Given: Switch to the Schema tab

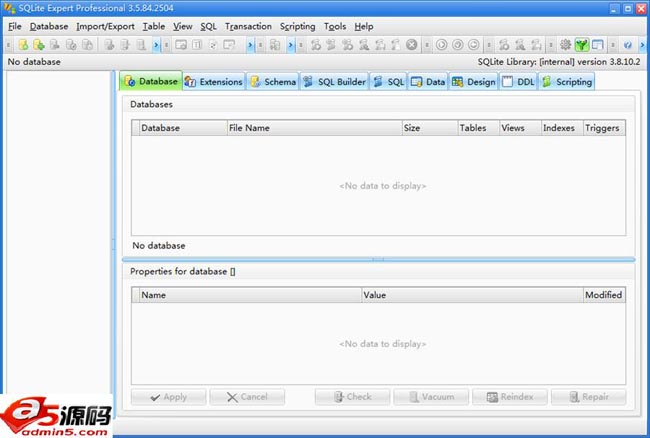Looking at the screenshot, I should pos(273,82).
